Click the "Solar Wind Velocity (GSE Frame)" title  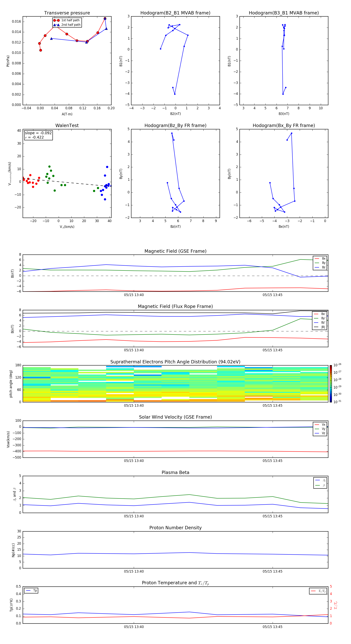175,417
